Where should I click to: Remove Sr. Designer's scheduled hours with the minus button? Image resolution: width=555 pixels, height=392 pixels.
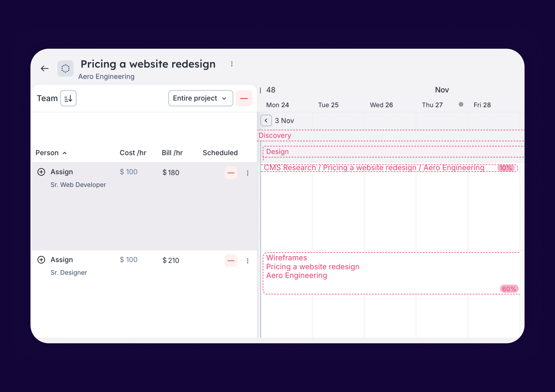(x=231, y=261)
